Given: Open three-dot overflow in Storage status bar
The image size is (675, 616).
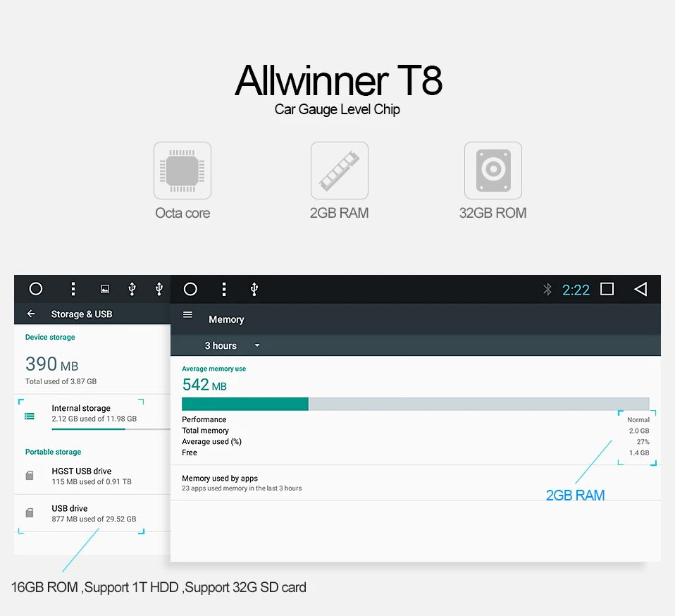Looking at the screenshot, I should click(73, 289).
